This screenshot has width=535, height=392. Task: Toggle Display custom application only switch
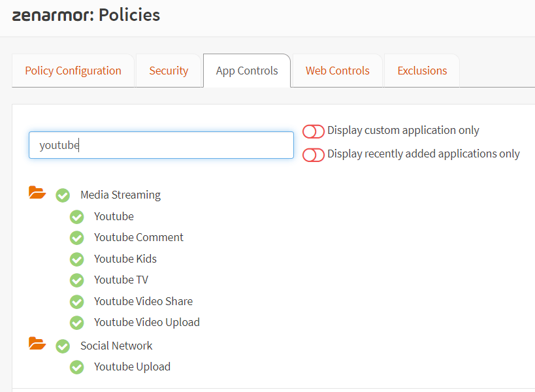[x=313, y=131]
